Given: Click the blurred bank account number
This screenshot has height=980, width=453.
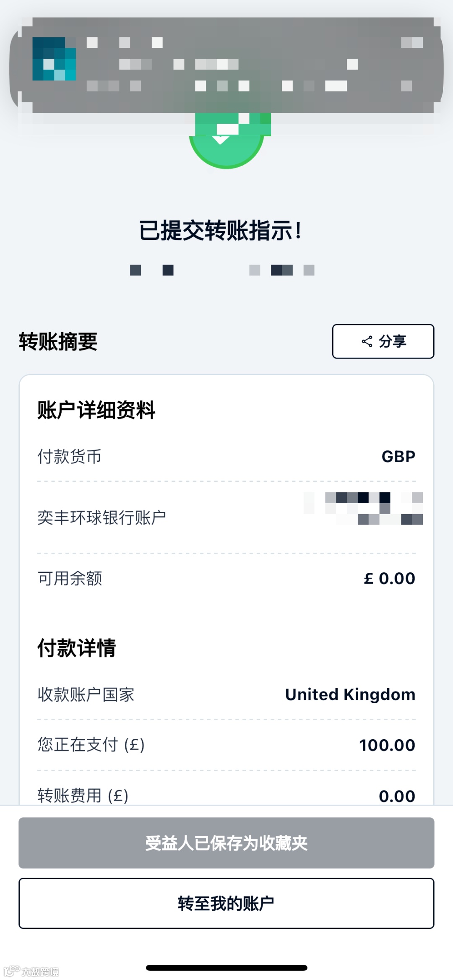Looking at the screenshot, I should coord(363,508).
